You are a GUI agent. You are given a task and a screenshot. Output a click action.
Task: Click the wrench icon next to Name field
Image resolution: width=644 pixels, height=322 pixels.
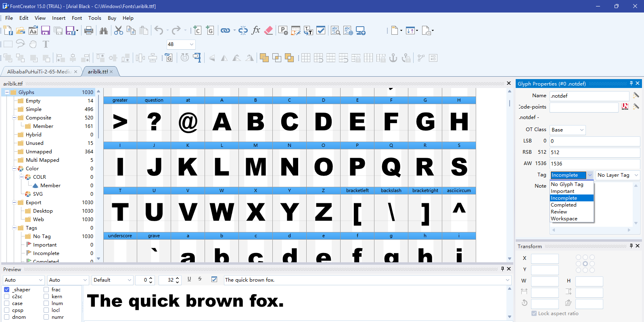(x=636, y=95)
